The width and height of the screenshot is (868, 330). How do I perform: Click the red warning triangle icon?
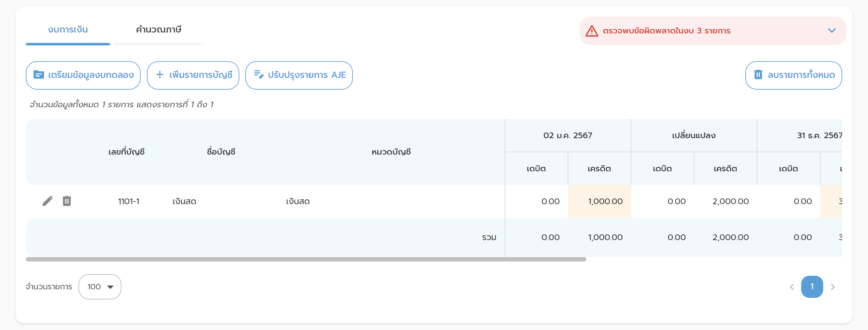(x=592, y=31)
